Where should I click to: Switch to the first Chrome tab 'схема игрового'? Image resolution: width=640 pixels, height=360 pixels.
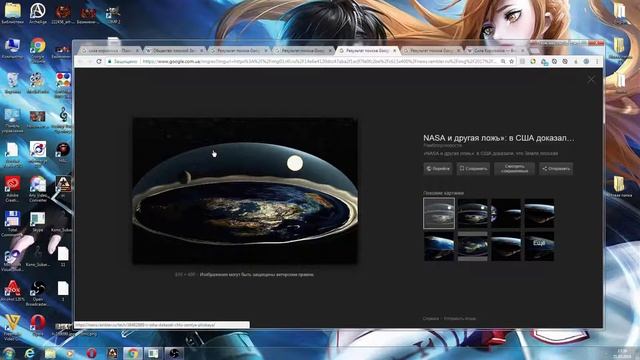109,50
